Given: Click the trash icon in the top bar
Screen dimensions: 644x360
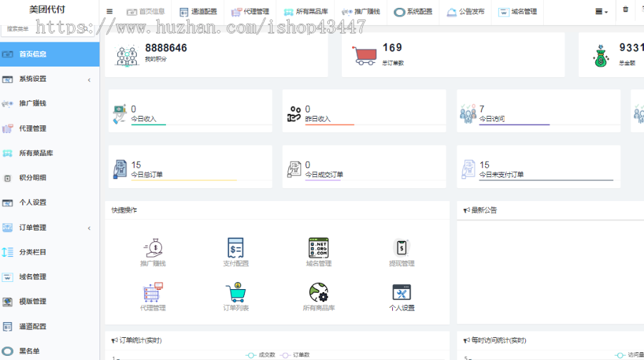Looking at the screenshot, I should [626, 10].
